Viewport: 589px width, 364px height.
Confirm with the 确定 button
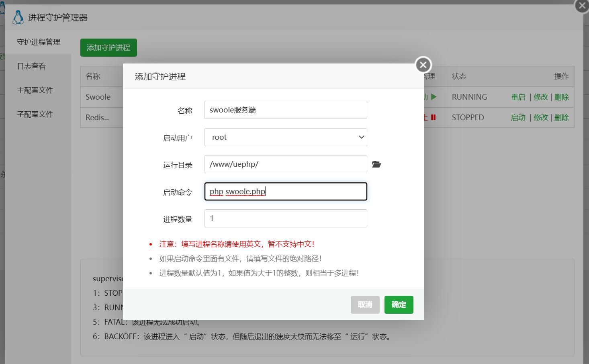399,305
